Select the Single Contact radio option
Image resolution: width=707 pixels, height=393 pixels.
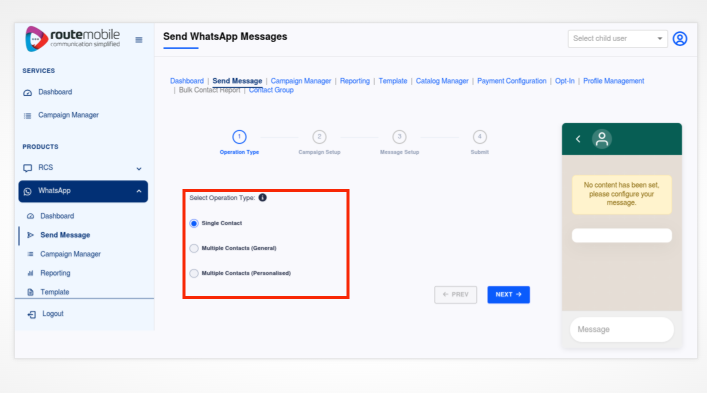pos(194,223)
